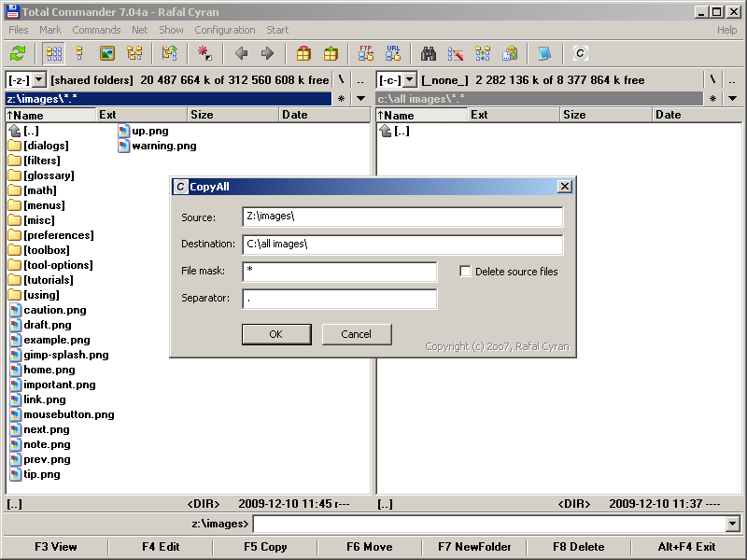Click the Source path input field
Image resolution: width=747 pixels, height=560 pixels.
point(402,217)
